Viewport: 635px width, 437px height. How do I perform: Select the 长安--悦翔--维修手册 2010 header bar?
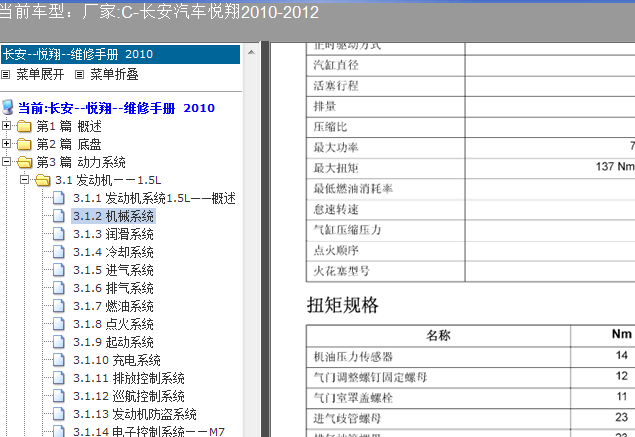[x=121, y=54]
